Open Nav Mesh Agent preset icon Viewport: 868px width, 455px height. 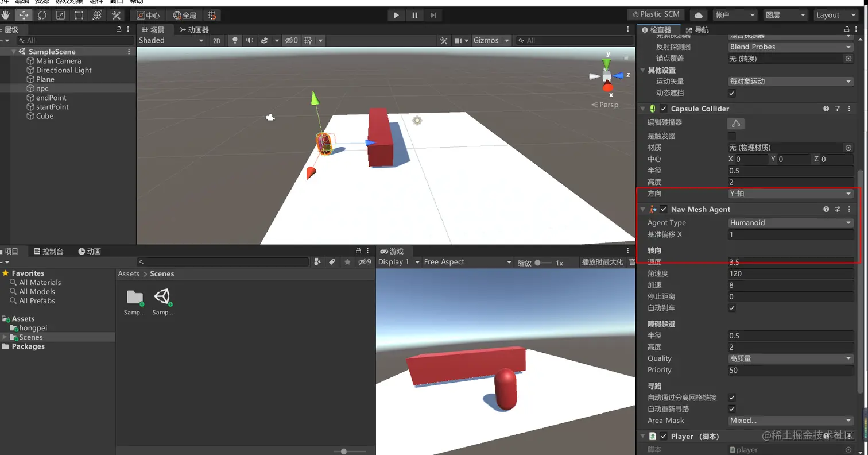click(x=838, y=209)
